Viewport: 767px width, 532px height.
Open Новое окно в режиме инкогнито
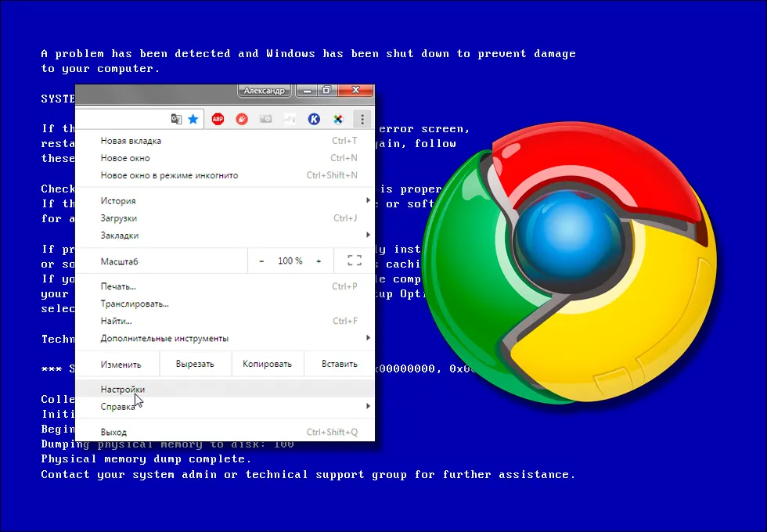[x=225, y=175]
